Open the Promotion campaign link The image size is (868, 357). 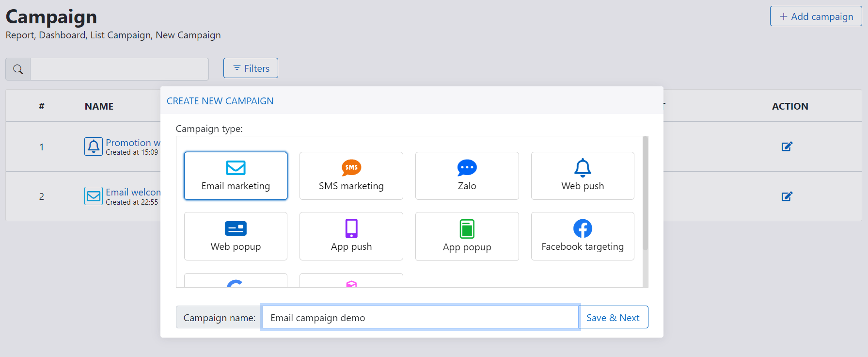132,143
